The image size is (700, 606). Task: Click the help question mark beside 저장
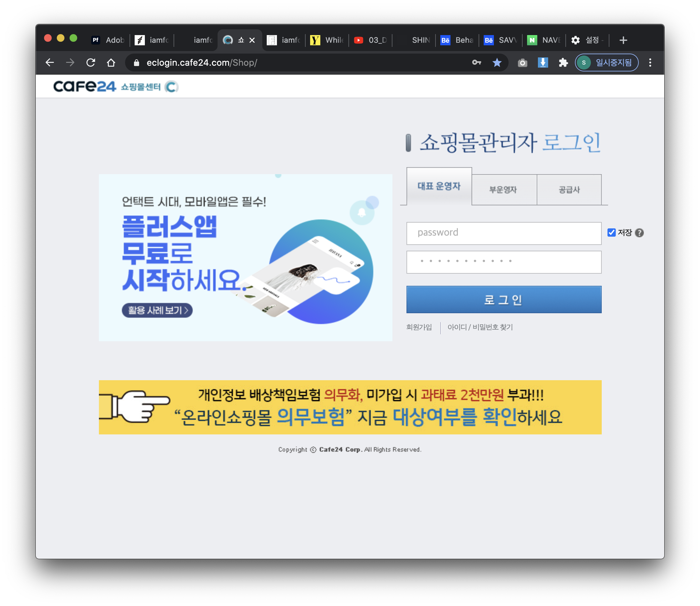coord(639,233)
